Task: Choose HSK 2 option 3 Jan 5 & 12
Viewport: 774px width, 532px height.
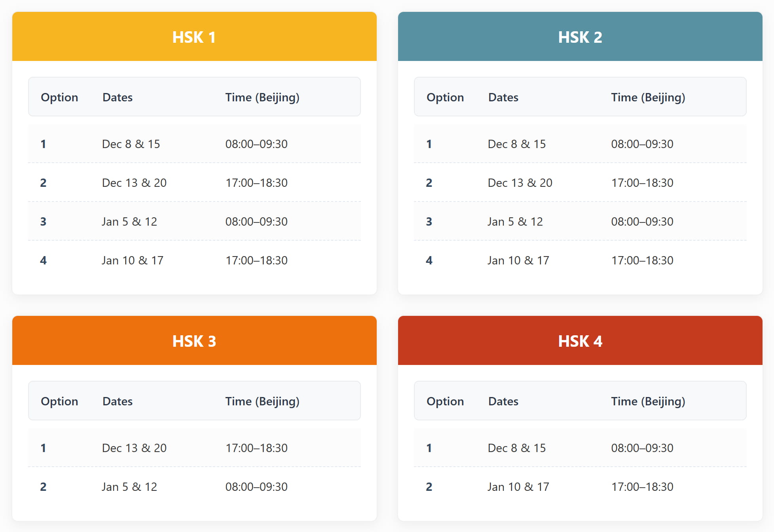Action: (515, 221)
